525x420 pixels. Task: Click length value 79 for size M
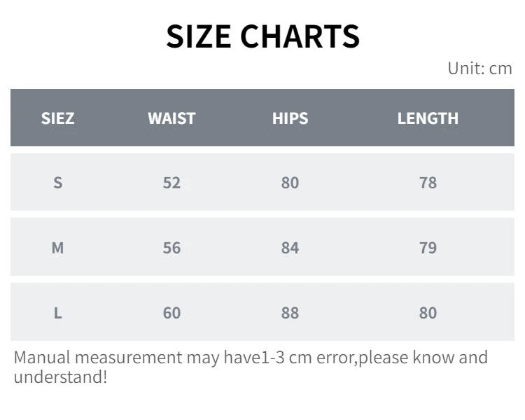[428, 248]
